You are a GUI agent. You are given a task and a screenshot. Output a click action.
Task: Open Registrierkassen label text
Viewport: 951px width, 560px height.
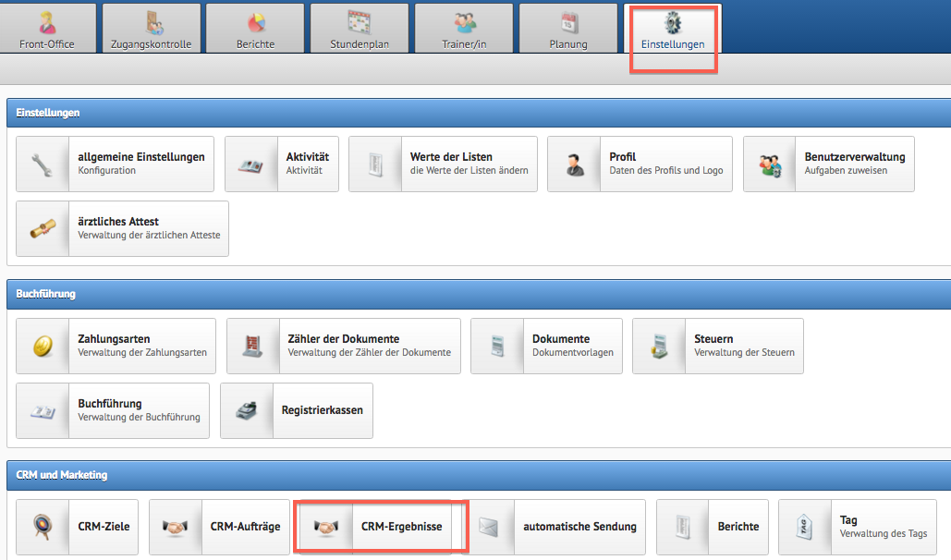322,410
